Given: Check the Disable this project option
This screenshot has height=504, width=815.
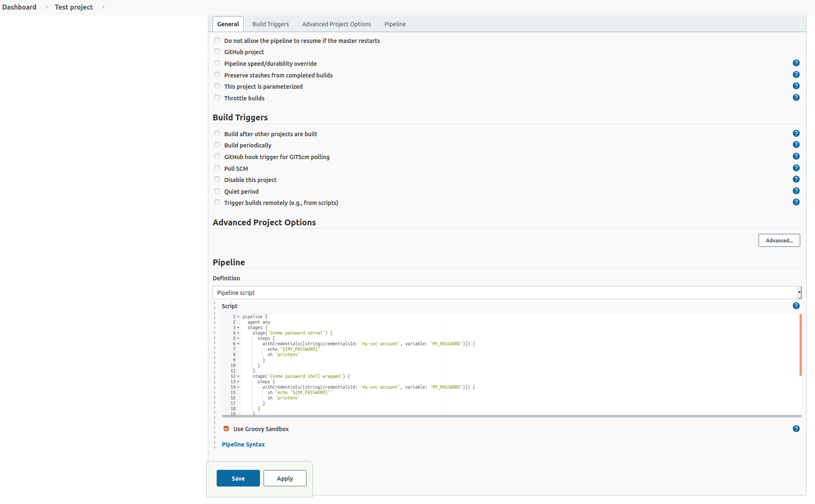Looking at the screenshot, I should pyautogui.click(x=217, y=180).
